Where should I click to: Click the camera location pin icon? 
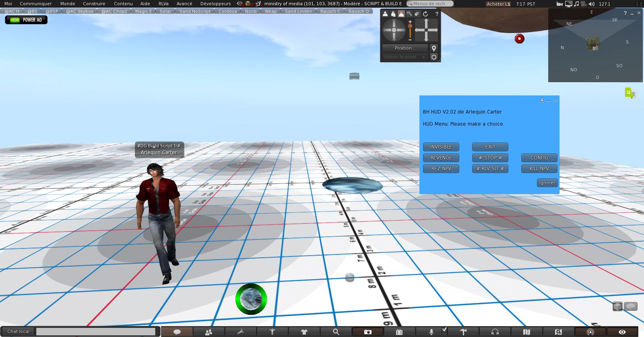click(x=434, y=48)
